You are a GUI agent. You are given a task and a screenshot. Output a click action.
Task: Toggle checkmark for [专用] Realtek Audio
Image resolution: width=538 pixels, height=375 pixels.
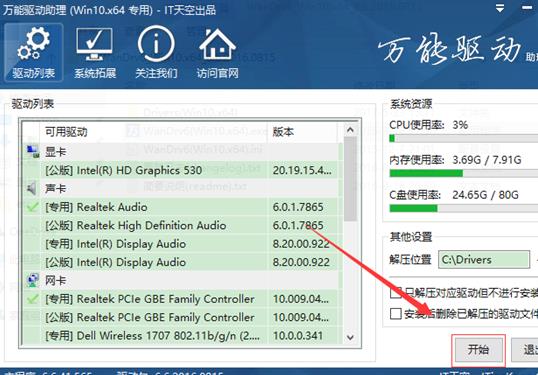click(x=32, y=207)
